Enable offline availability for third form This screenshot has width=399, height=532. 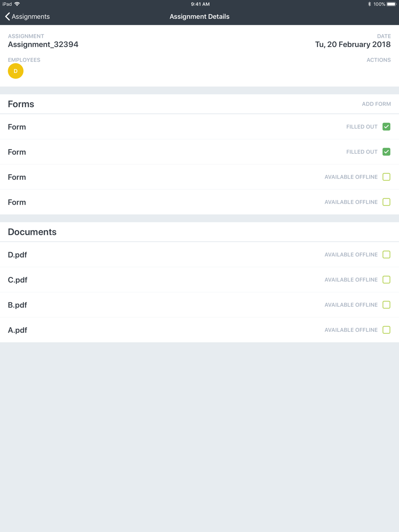[386, 177]
